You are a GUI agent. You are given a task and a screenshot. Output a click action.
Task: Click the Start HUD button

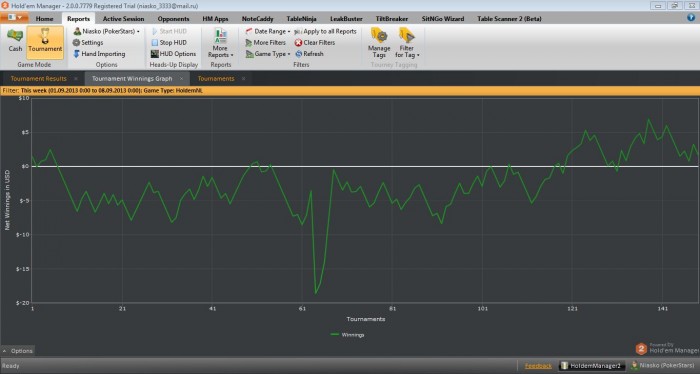(x=169, y=31)
